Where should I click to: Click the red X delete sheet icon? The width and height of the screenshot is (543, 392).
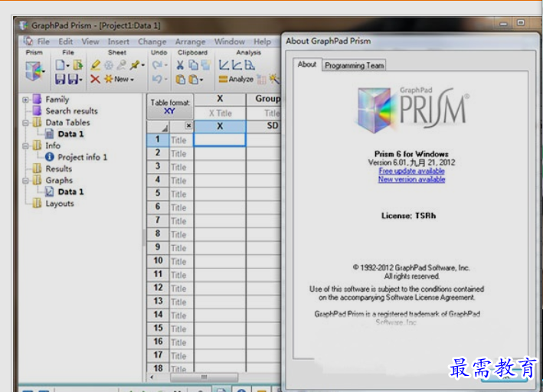point(95,80)
